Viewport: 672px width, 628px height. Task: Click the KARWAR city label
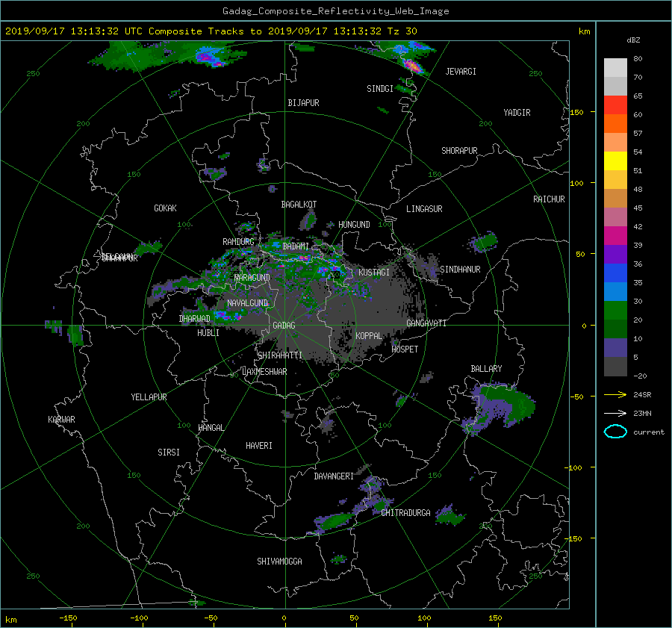[x=61, y=420]
